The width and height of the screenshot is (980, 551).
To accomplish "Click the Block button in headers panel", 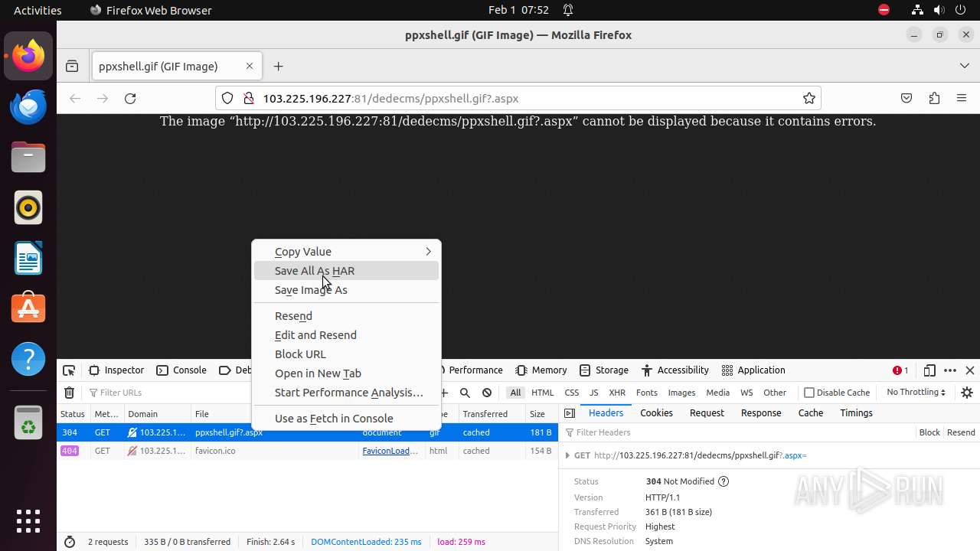I will point(929,432).
